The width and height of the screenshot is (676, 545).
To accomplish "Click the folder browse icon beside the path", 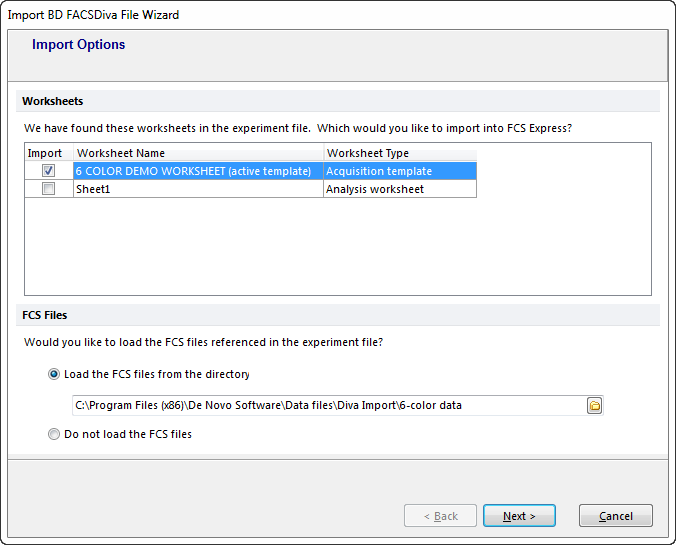I will click(594, 405).
